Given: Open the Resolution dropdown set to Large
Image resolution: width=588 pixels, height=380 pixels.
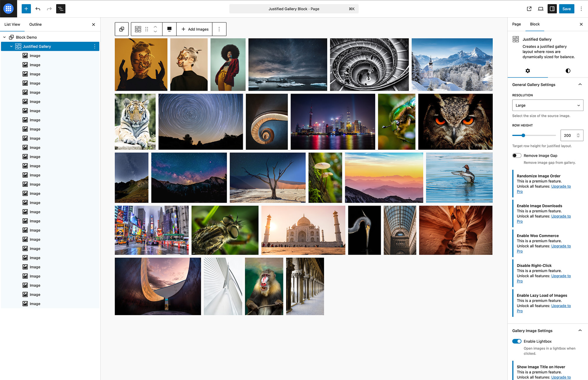Looking at the screenshot, I should click(547, 105).
